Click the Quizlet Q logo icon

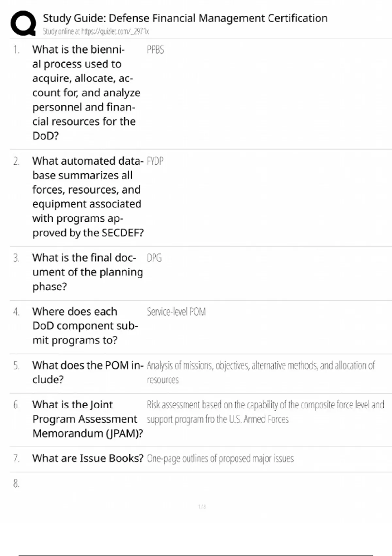coord(23,24)
